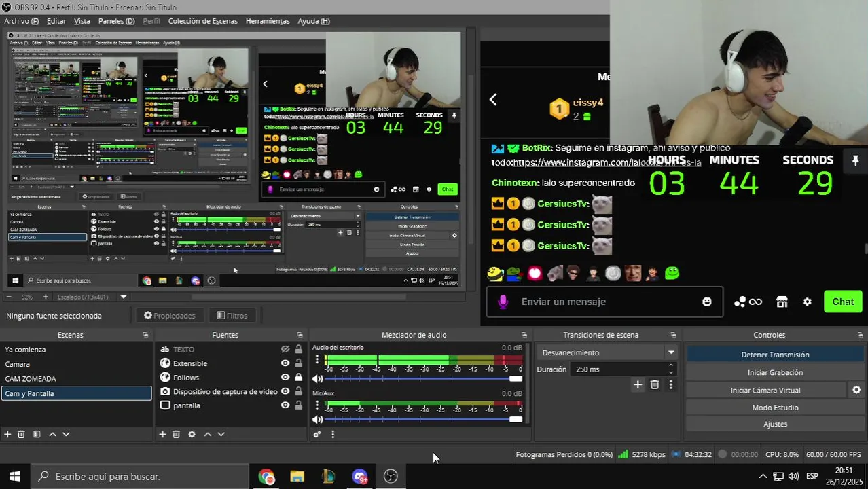Viewport: 868px width, 489px height.
Task: Hide the Follows source
Action: tap(285, 377)
